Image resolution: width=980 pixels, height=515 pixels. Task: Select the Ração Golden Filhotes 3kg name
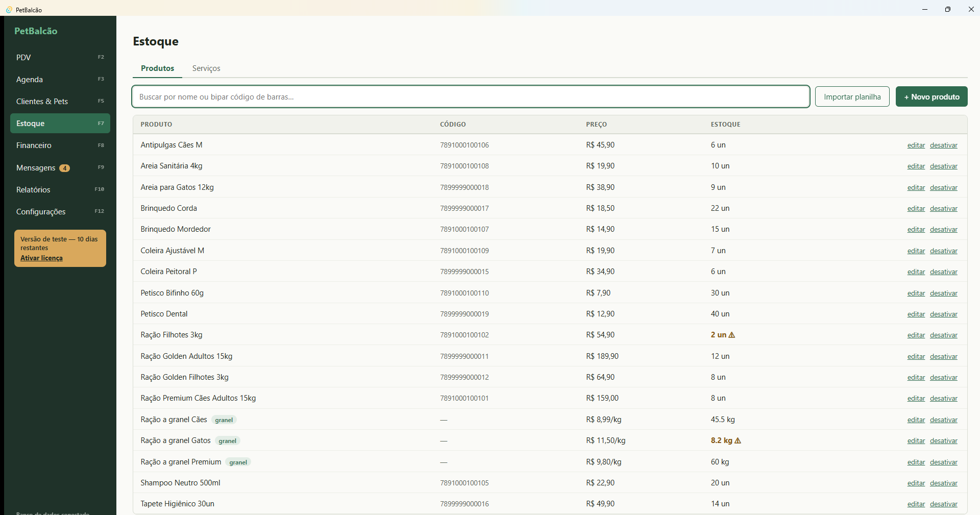click(x=185, y=377)
